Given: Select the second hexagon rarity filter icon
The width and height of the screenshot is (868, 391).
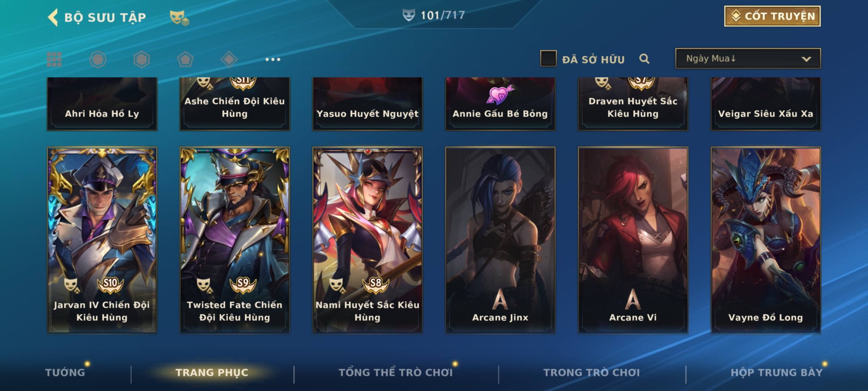Looking at the screenshot, I should point(141,59).
